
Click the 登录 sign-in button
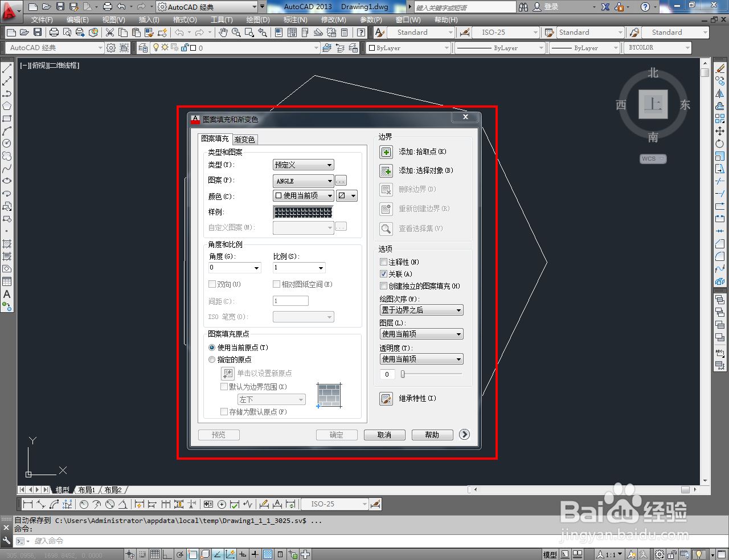coord(546,7)
